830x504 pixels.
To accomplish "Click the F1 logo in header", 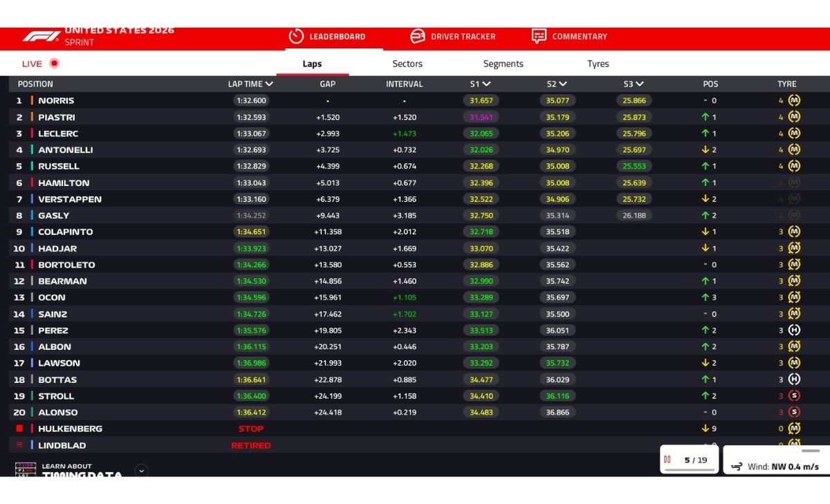I will (x=41, y=37).
